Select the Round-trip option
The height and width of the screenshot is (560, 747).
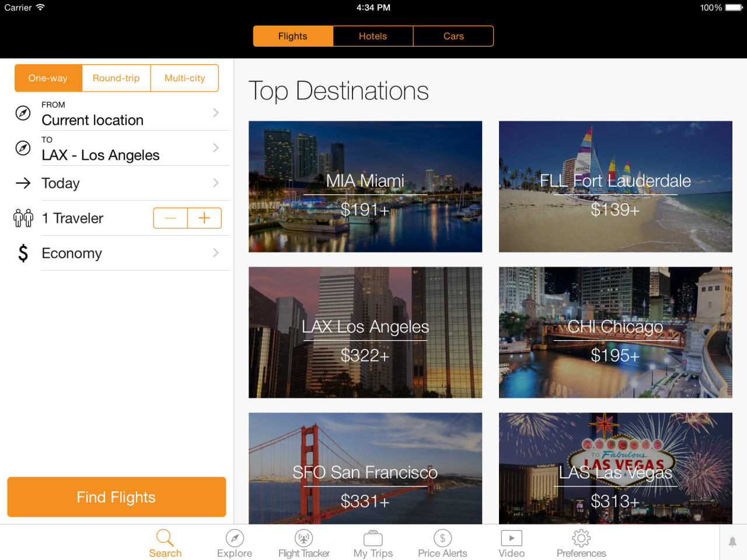click(116, 78)
